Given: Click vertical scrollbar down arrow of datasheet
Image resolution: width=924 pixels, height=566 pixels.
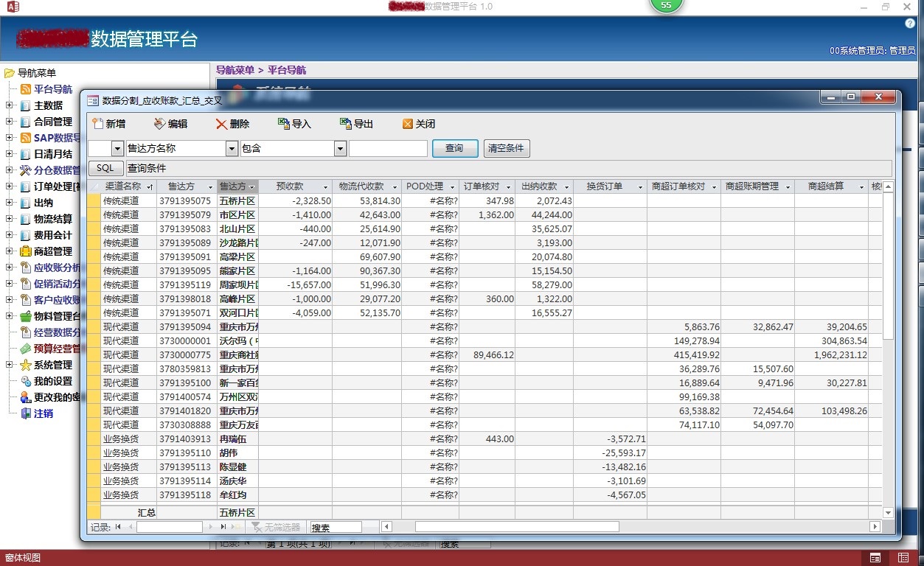Looking at the screenshot, I should coord(887,512).
